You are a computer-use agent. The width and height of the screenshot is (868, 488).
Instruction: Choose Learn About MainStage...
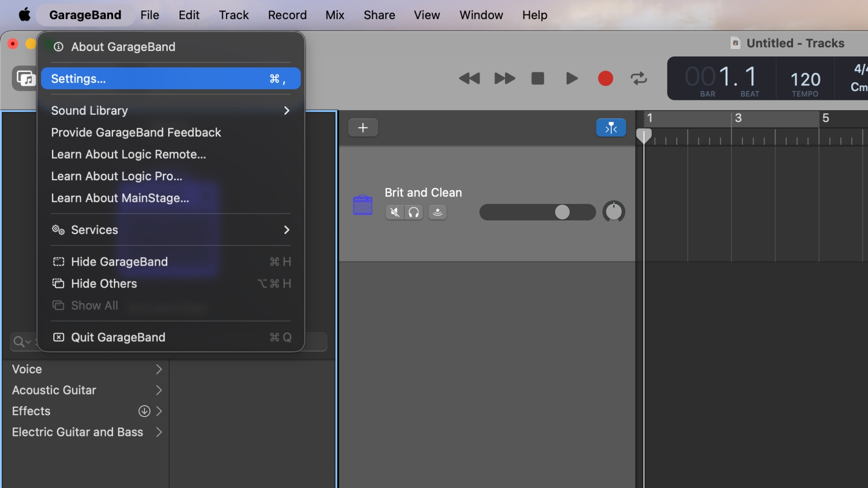(171, 198)
